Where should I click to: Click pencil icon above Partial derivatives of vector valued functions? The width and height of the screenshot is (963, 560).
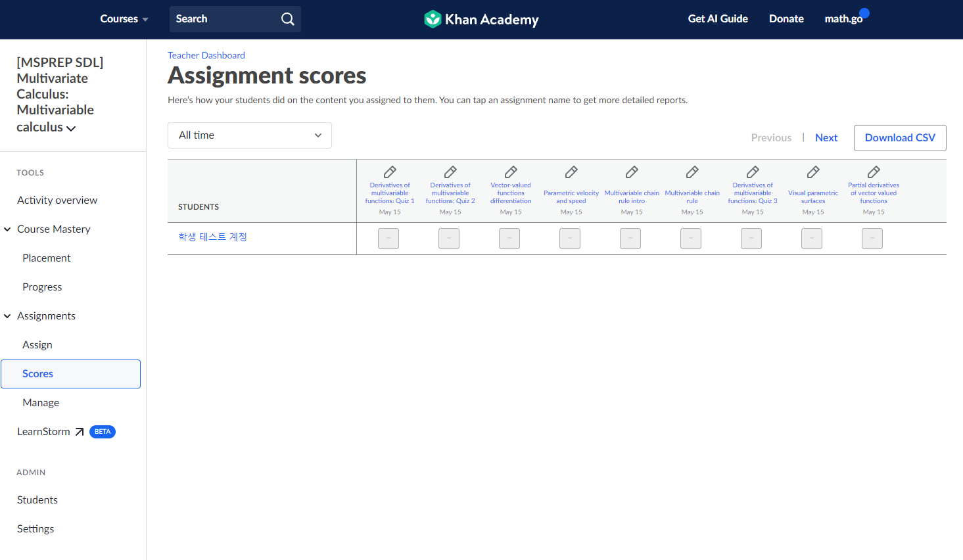pyautogui.click(x=874, y=172)
